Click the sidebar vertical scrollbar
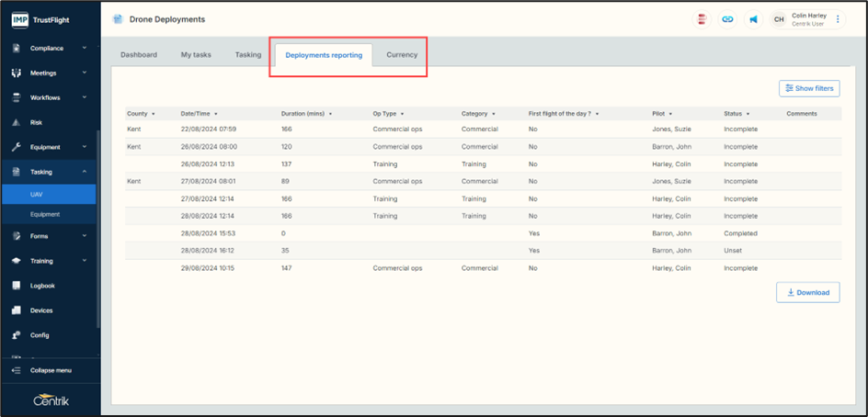The height and width of the screenshot is (417, 868). tap(97, 230)
